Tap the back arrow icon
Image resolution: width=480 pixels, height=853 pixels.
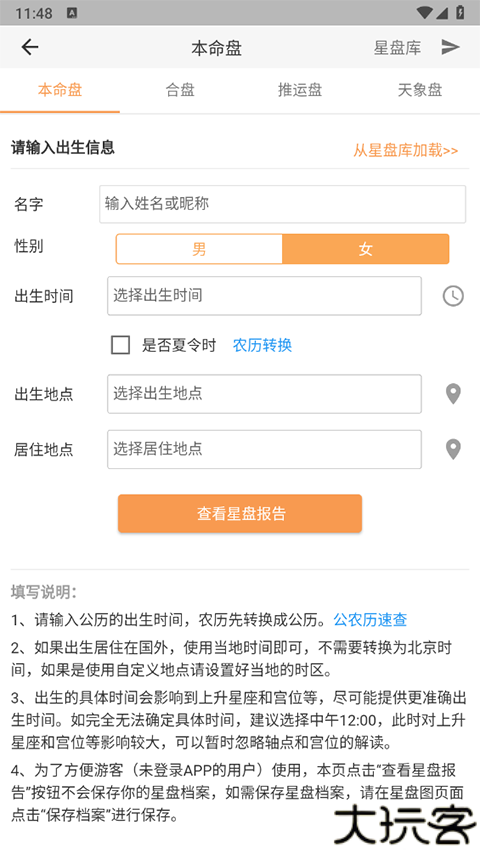(30, 47)
